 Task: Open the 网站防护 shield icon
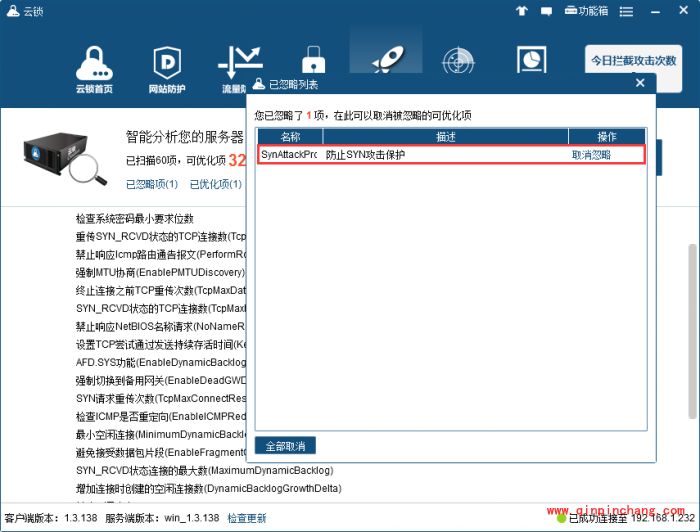tap(167, 70)
